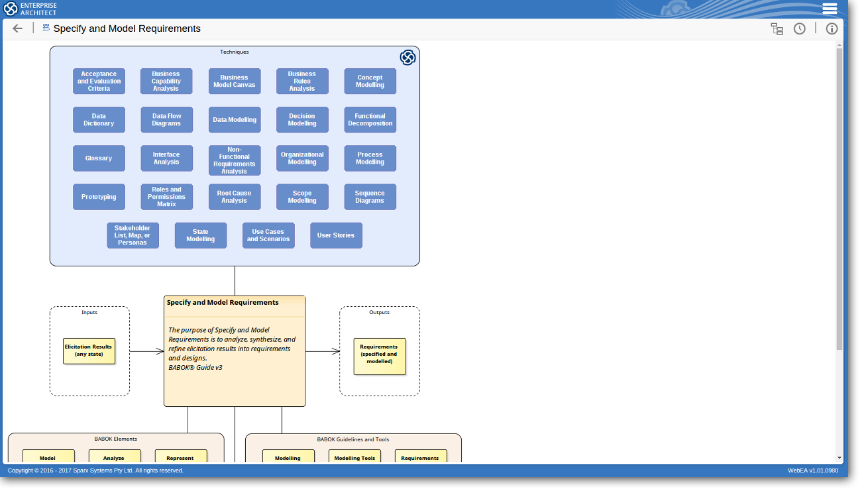Open the history clock icon
Viewport: 868px width, 497px height.
tap(800, 28)
